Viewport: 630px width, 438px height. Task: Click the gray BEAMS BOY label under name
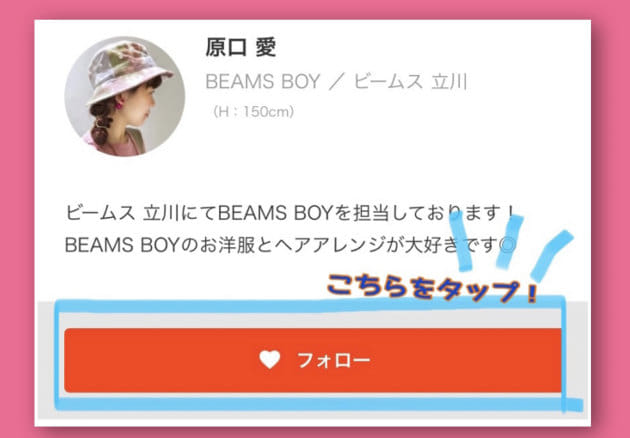pyautogui.click(x=262, y=82)
